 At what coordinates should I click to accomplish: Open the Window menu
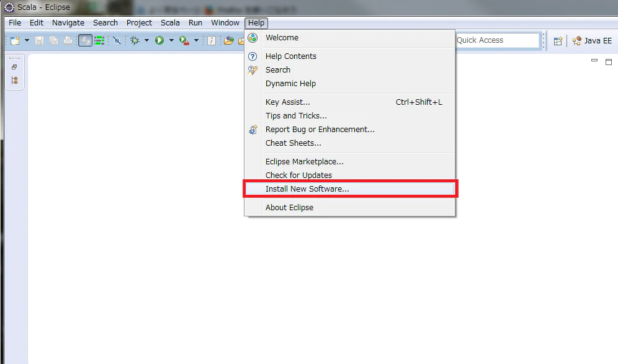(x=225, y=23)
